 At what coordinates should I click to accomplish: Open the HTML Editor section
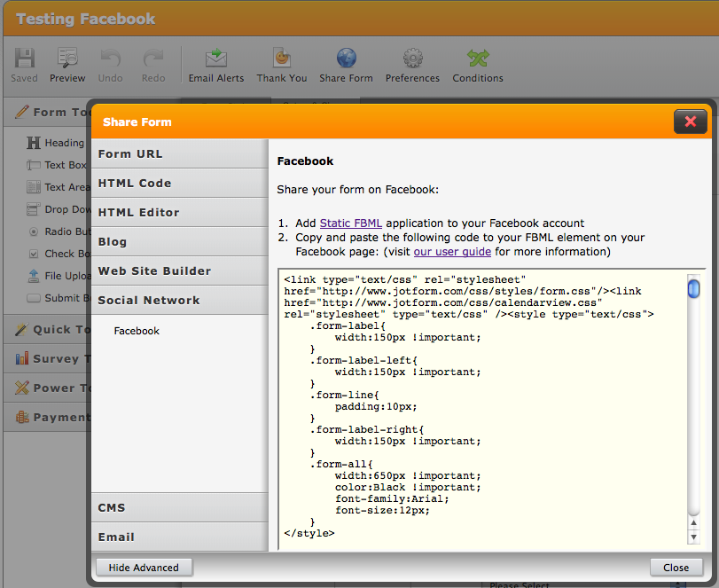pos(179,212)
